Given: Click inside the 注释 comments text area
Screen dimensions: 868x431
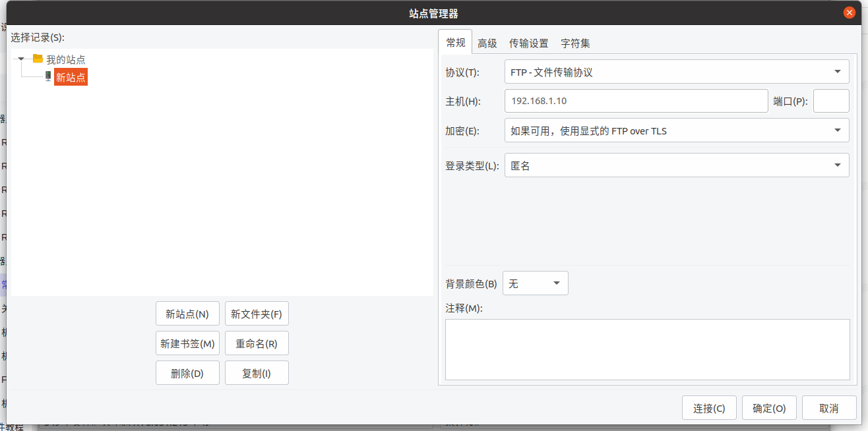Looking at the screenshot, I should click(x=647, y=349).
